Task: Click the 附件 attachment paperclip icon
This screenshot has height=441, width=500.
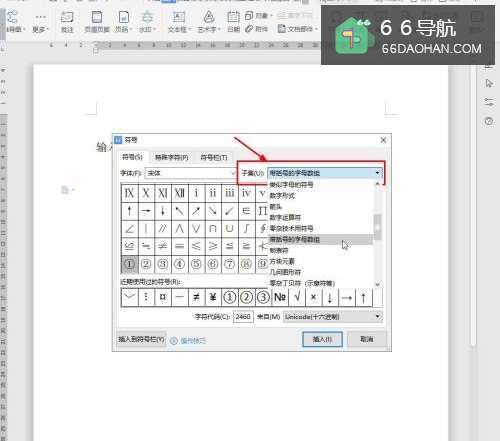Action: click(x=256, y=29)
